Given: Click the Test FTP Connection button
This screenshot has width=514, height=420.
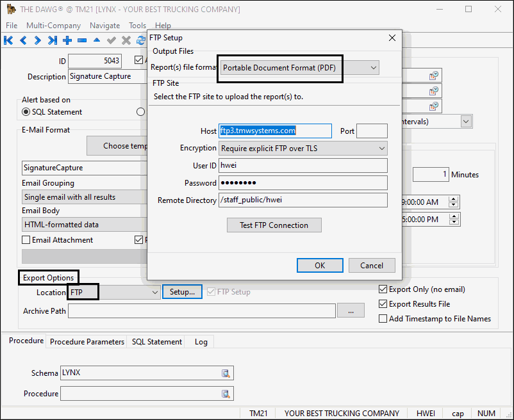Looking at the screenshot, I should [274, 225].
